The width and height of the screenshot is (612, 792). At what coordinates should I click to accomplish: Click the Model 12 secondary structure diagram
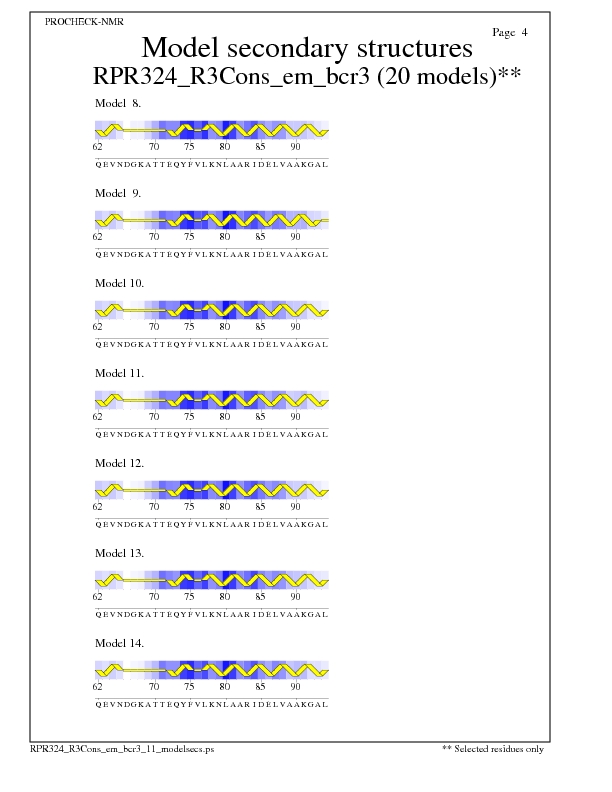tap(212, 490)
